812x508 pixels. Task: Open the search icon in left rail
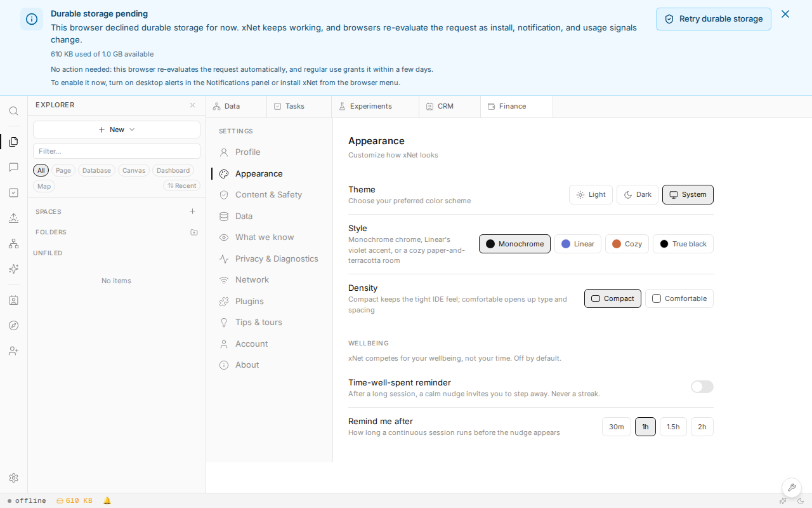tap(13, 110)
